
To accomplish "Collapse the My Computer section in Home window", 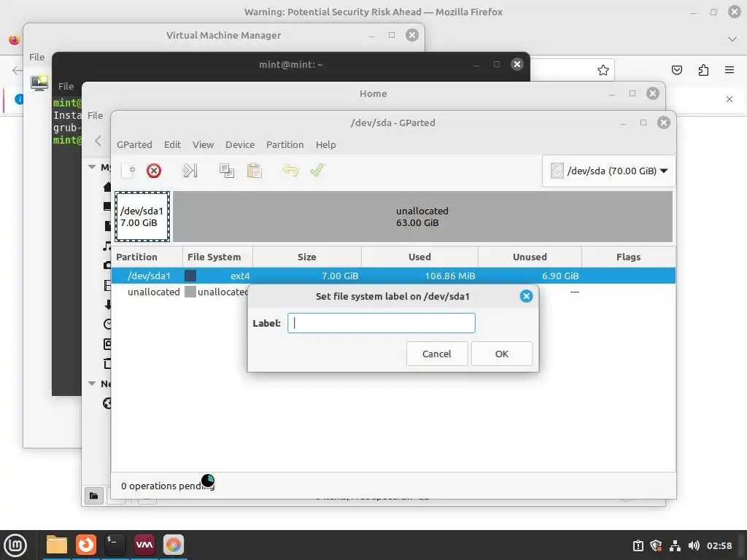I will tap(92, 167).
